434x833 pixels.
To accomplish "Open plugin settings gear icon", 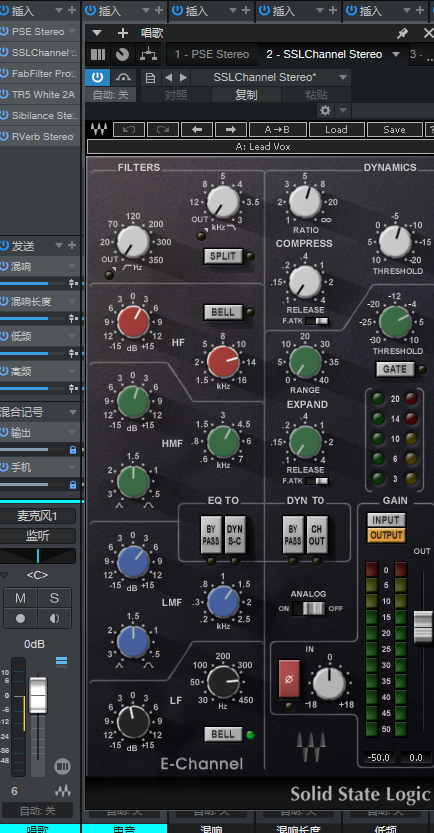I will click(325, 110).
